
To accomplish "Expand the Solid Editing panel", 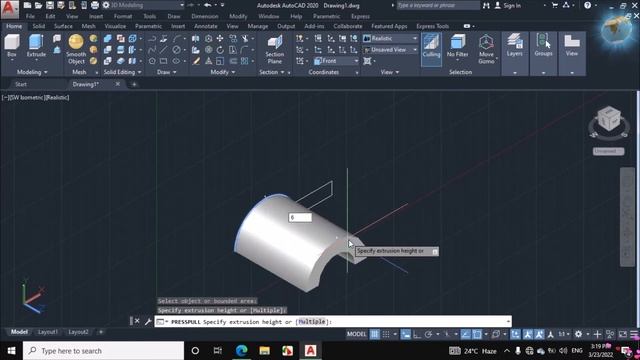I will pyautogui.click(x=122, y=72).
